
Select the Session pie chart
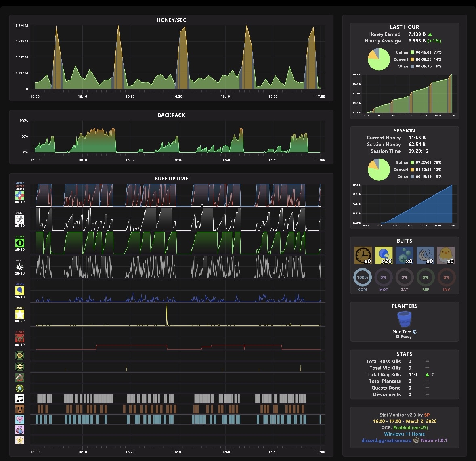[x=379, y=170]
